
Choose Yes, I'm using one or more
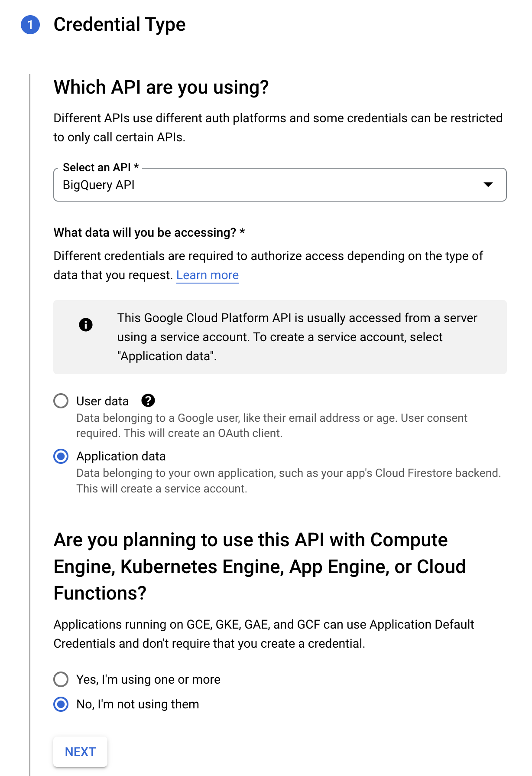point(61,679)
